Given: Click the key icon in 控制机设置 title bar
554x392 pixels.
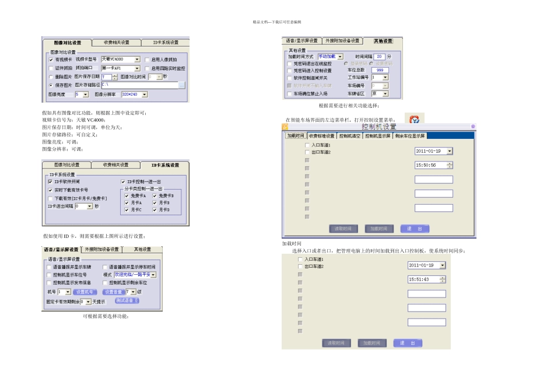Looking at the screenshot, I should [x=285, y=127].
